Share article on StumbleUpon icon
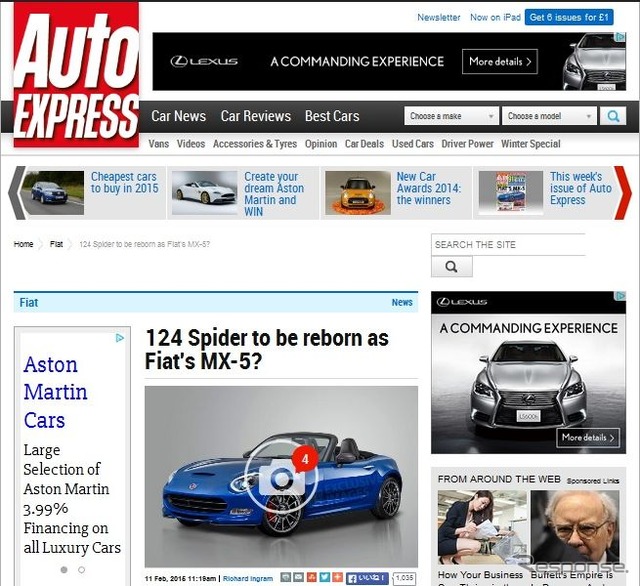 tap(312, 577)
